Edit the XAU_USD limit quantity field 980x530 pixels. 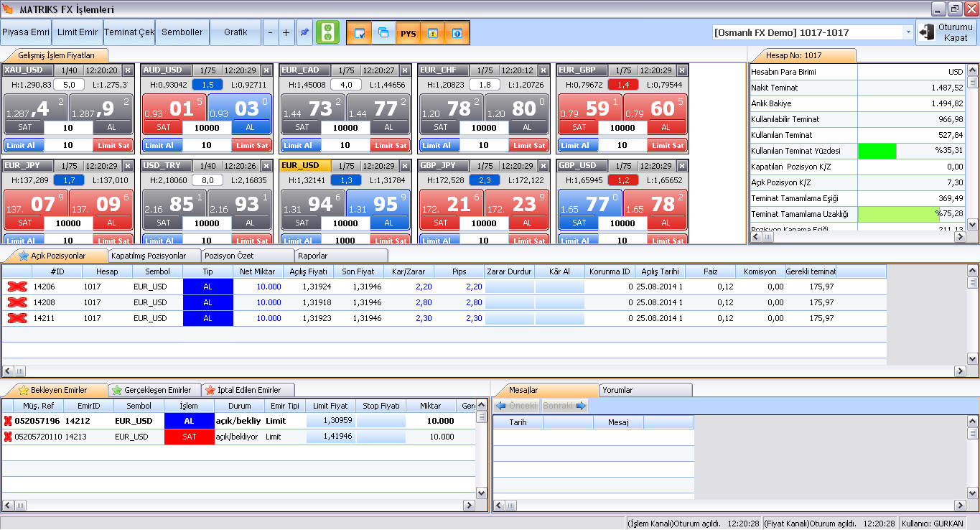click(x=68, y=145)
